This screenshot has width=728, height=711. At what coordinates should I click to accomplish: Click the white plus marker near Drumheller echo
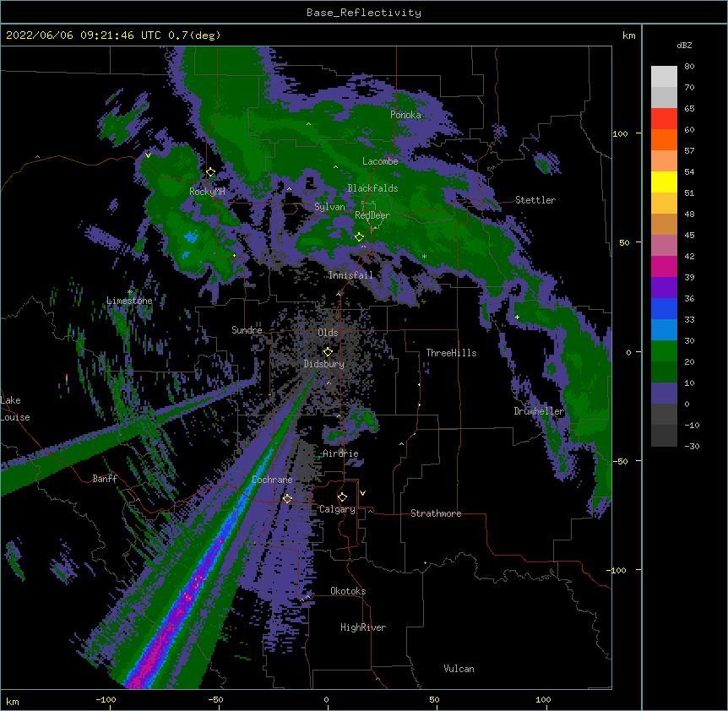517,317
